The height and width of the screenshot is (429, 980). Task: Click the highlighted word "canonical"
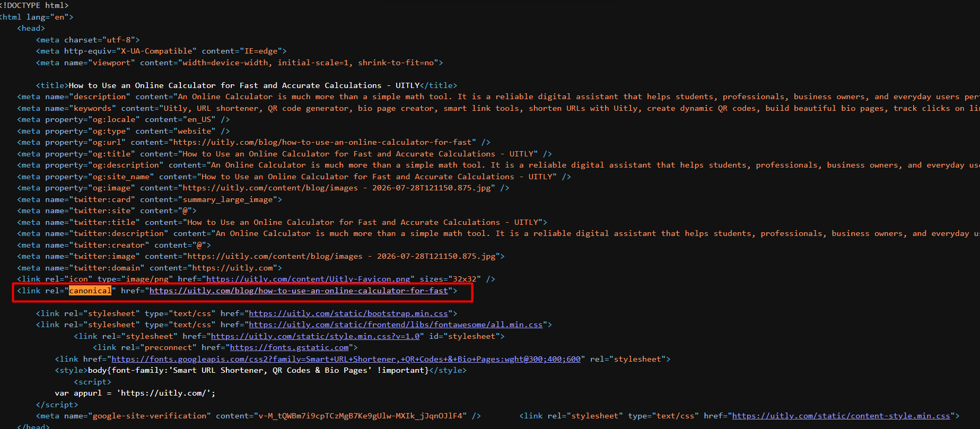point(90,291)
